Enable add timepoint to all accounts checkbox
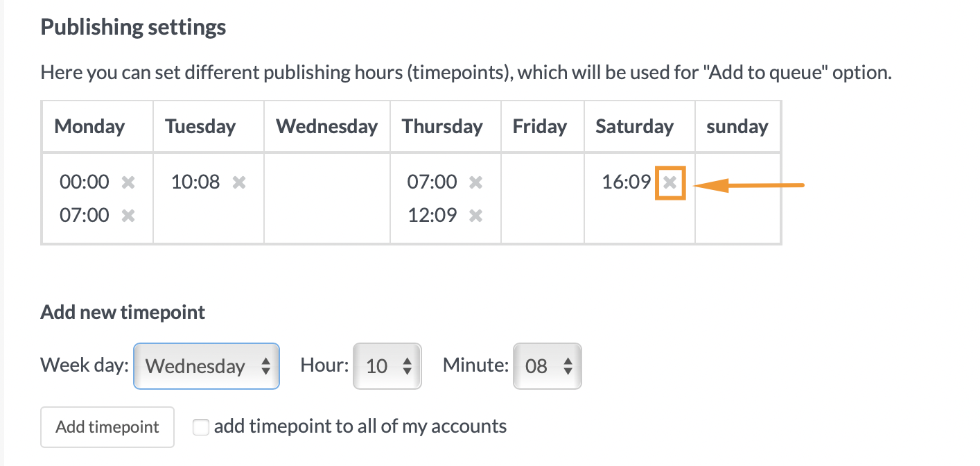This screenshot has height=466, width=980. click(201, 427)
